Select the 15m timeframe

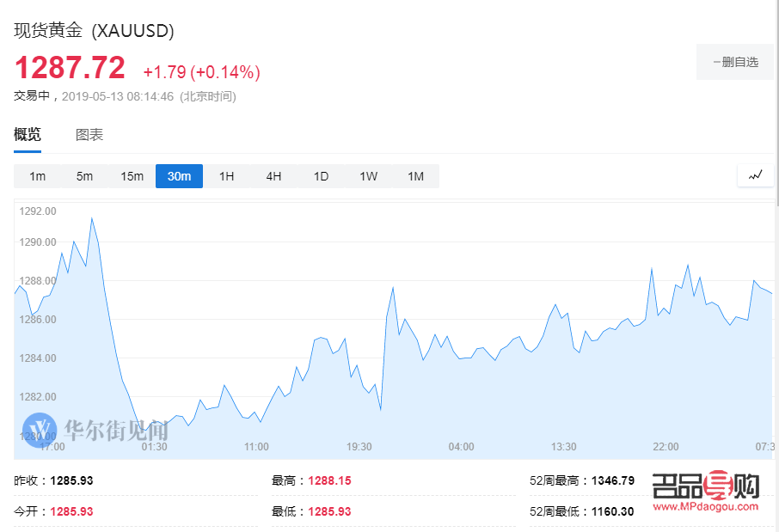tap(131, 175)
